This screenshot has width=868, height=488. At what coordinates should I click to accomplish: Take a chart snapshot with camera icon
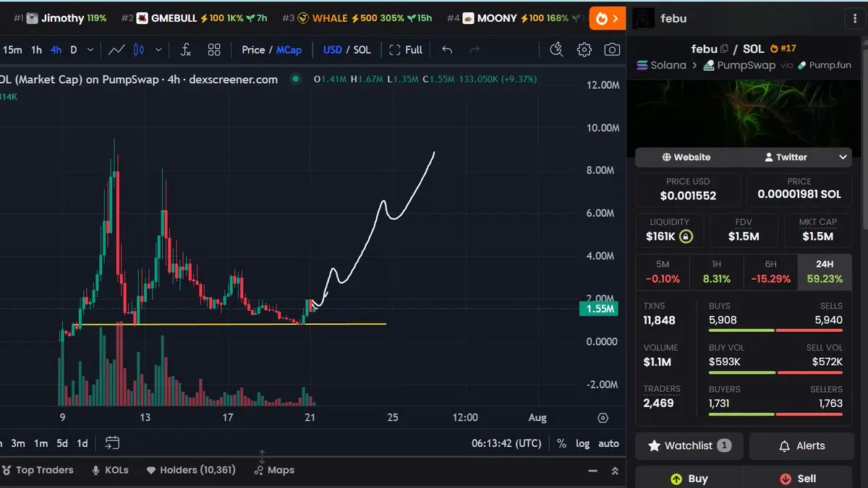(612, 50)
